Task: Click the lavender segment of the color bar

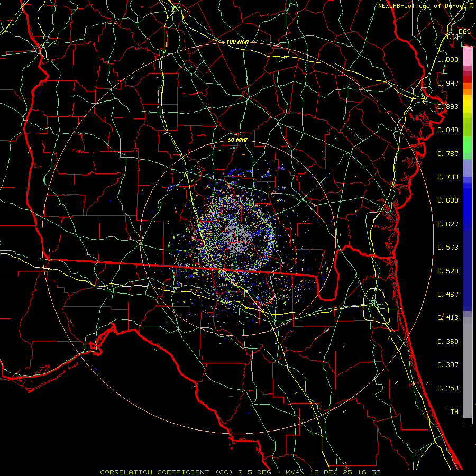Action: (467, 168)
